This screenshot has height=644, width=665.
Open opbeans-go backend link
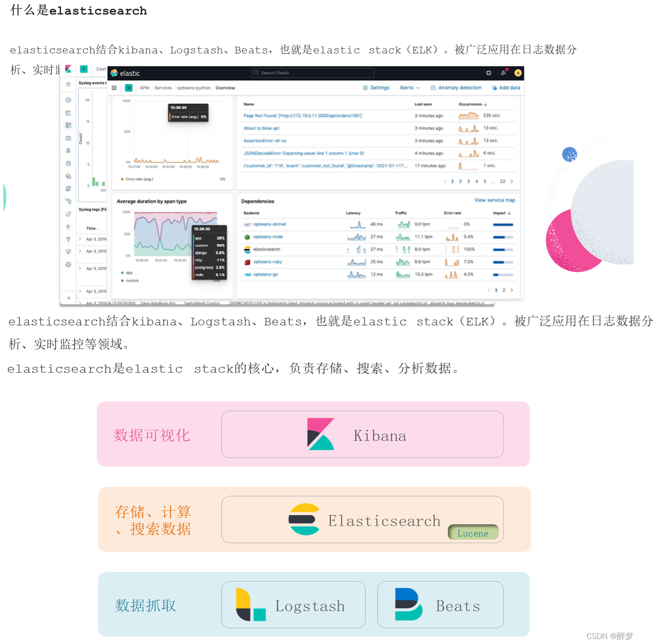tap(265, 275)
